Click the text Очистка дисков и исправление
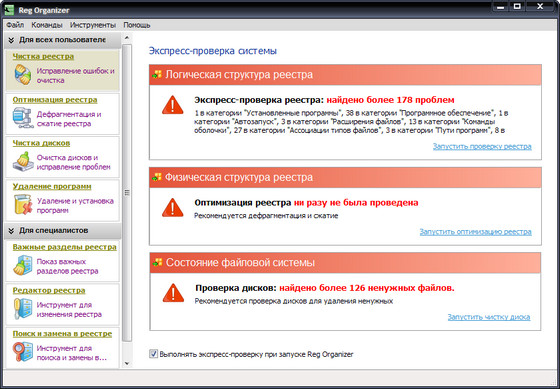 tap(73, 162)
